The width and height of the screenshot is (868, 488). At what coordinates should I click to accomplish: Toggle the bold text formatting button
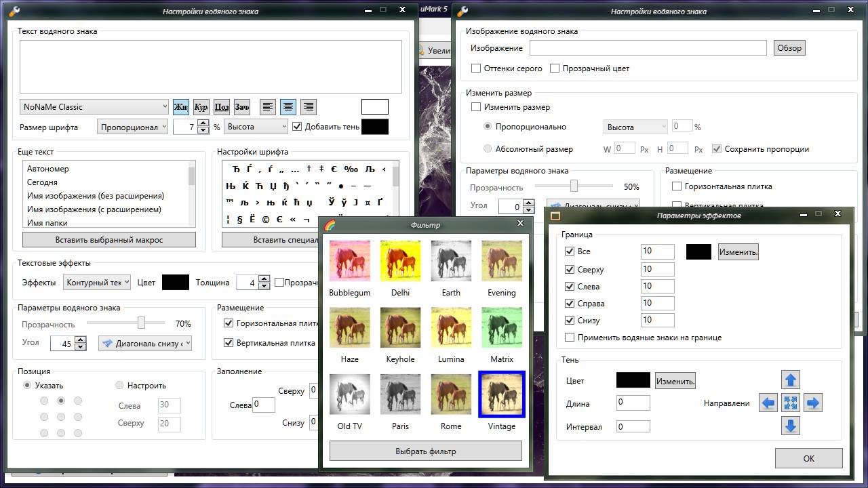pyautogui.click(x=180, y=107)
